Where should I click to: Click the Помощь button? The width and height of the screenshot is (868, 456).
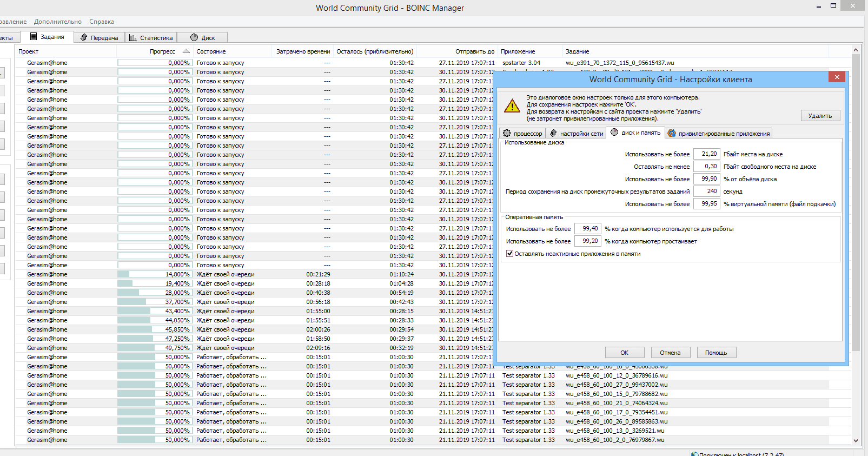click(x=716, y=352)
